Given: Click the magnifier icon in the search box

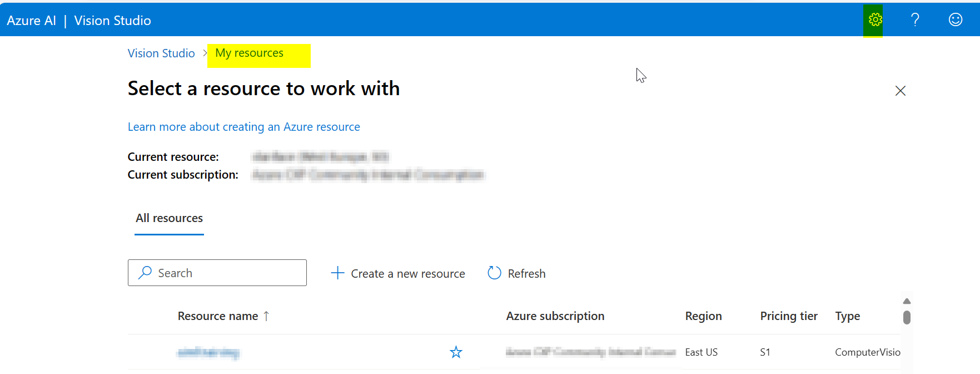Looking at the screenshot, I should (x=145, y=273).
